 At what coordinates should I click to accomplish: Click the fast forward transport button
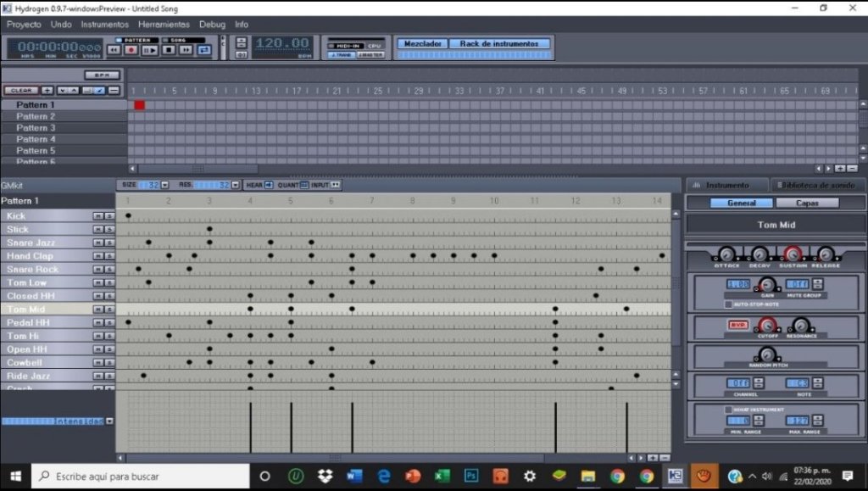point(186,50)
